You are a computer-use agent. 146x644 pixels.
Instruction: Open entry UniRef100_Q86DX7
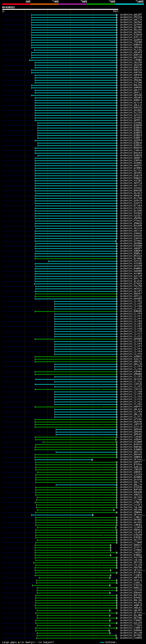click(131, 545)
